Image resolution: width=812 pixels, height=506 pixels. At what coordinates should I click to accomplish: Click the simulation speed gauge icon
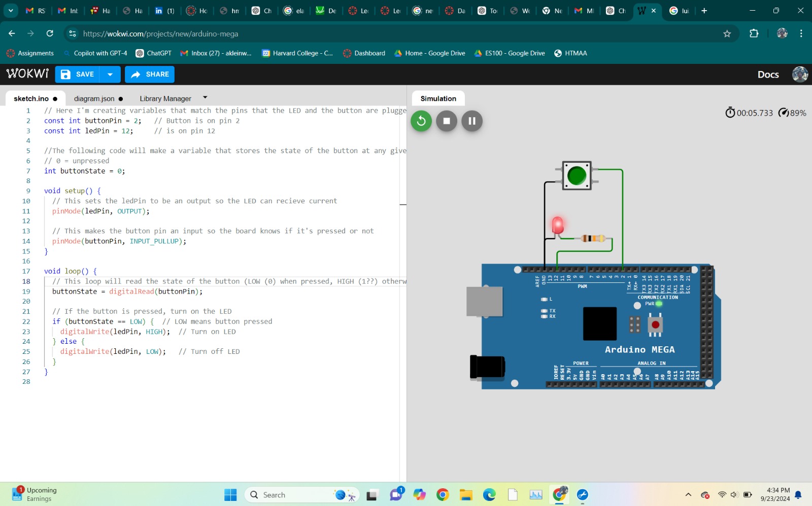784,113
